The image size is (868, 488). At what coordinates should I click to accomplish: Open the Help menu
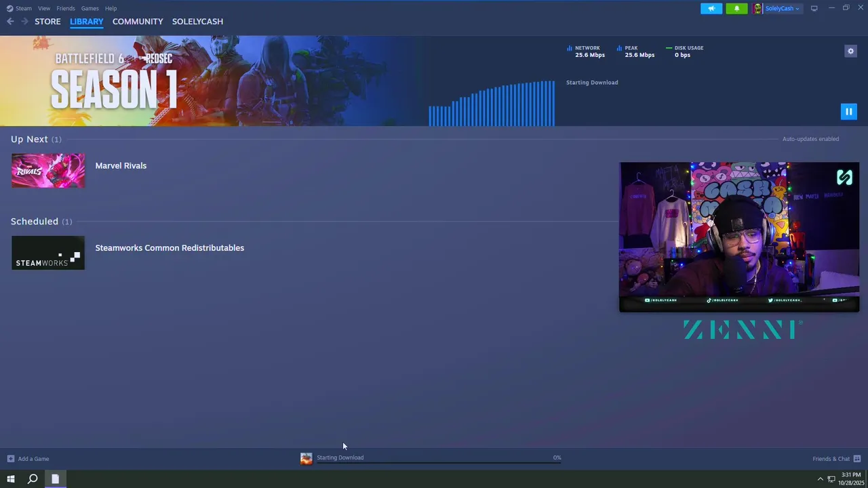[x=111, y=8]
